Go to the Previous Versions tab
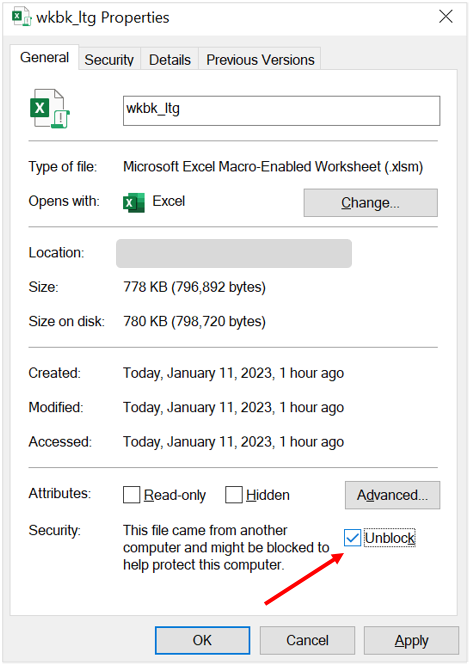The height and width of the screenshot is (665, 470). pos(260,60)
